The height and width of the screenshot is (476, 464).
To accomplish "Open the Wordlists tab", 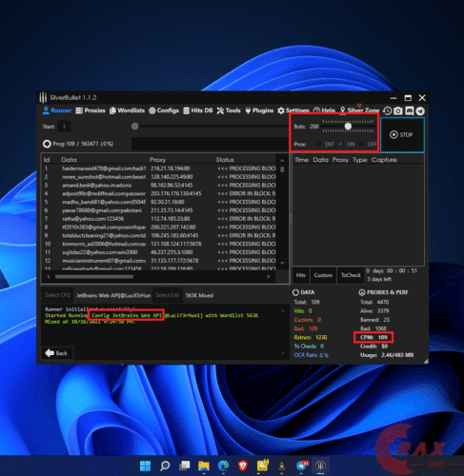I will pos(127,110).
